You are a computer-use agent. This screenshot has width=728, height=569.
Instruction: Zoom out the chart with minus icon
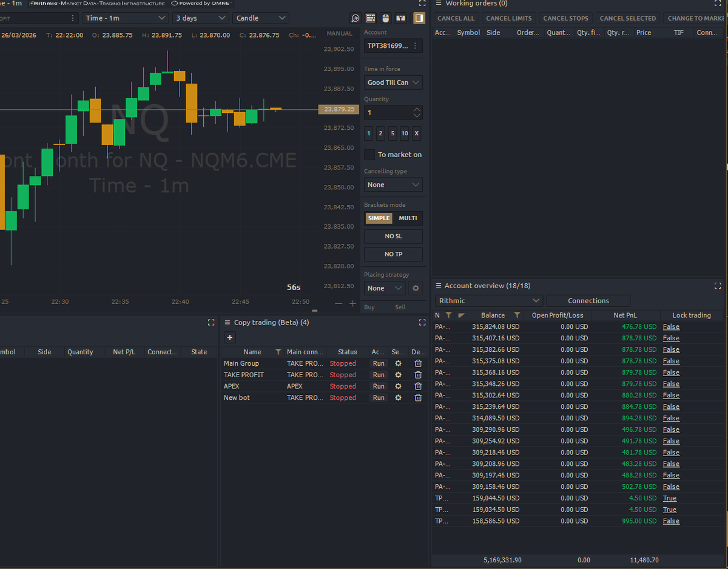339,303
